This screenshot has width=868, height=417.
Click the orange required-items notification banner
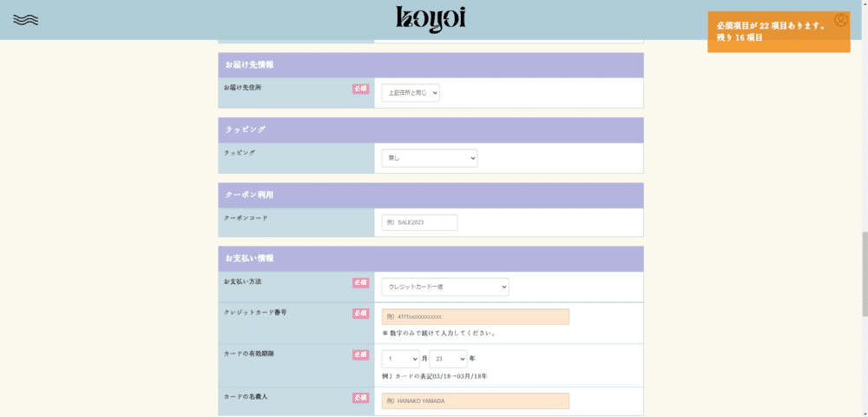tap(779, 32)
